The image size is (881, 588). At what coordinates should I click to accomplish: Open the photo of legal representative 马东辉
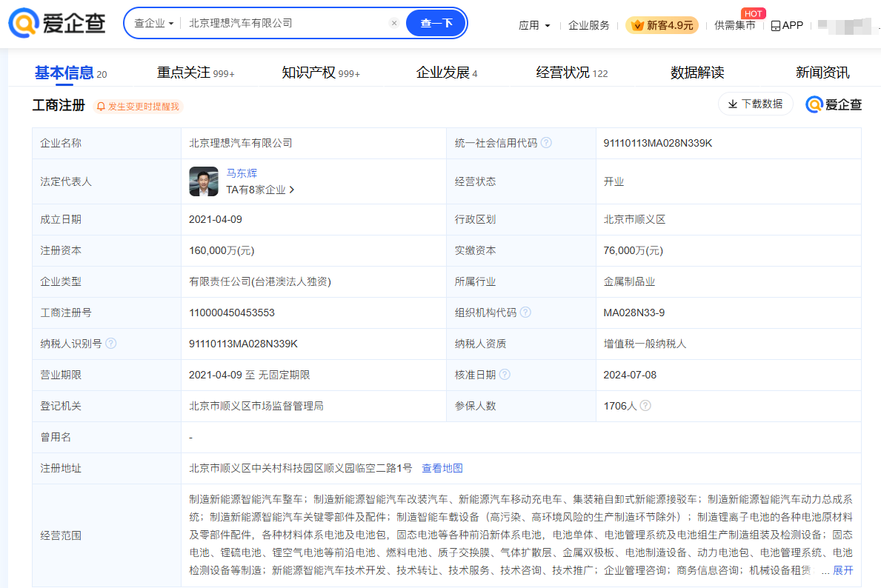tap(204, 181)
